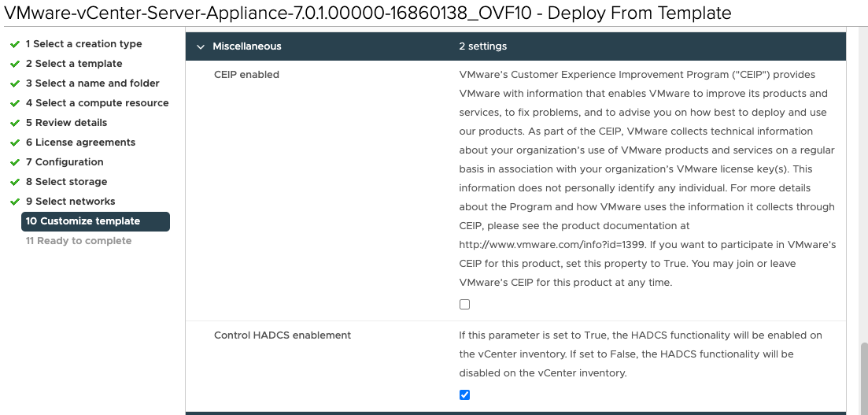Viewport: 868px width, 415px height.
Task: Click the checkmark icon next to License agreements
Action: 15,143
